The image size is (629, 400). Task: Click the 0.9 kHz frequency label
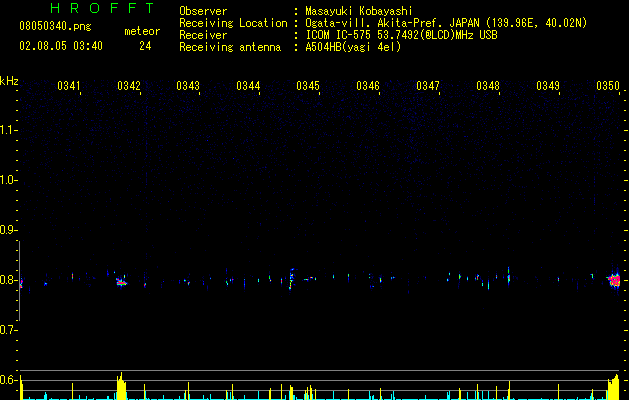point(8,230)
